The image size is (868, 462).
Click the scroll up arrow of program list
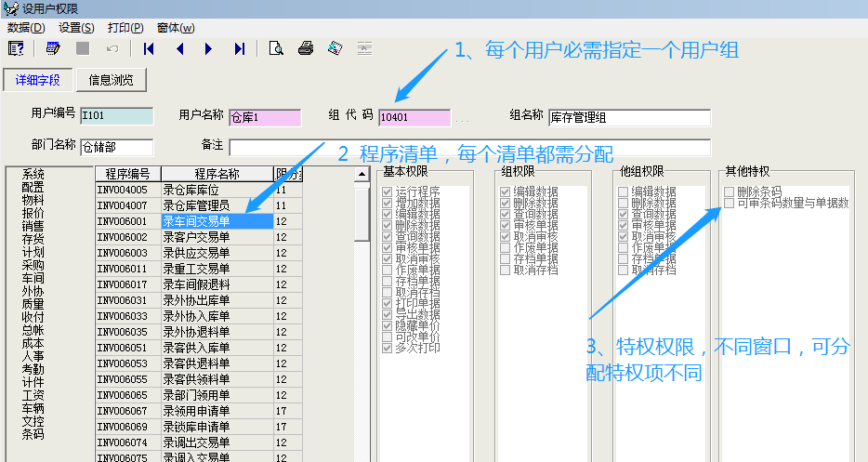(363, 175)
